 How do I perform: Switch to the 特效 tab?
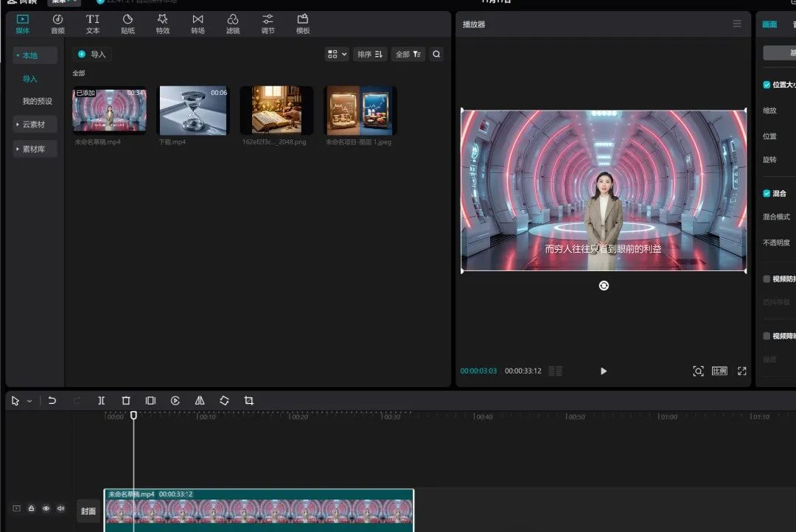[x=163, y=24]
